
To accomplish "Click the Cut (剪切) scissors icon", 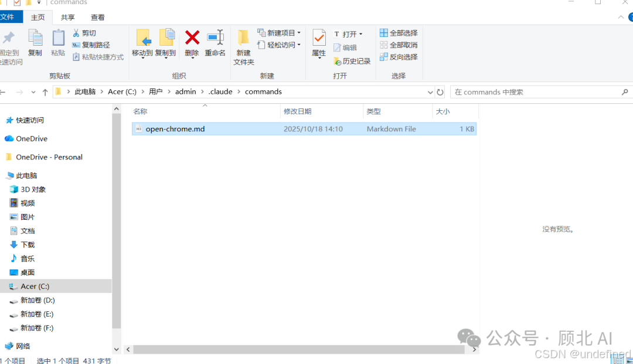I will [x=76, y=33].
